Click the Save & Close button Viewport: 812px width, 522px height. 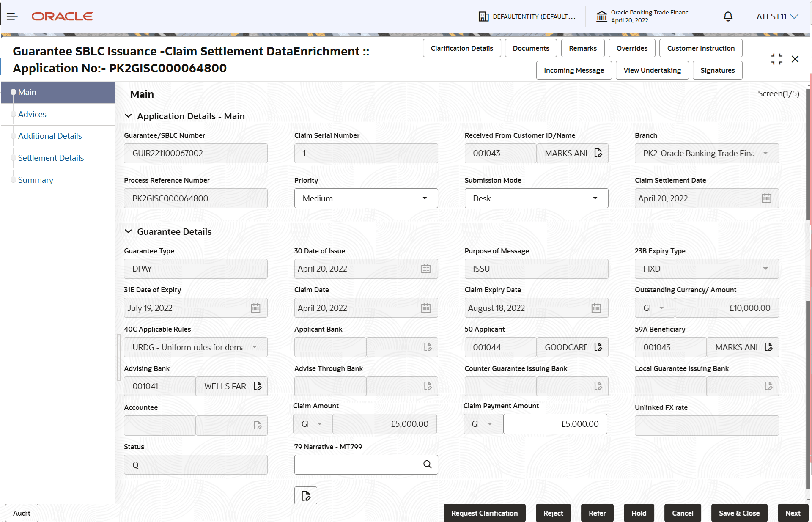click(x=739, y=513)
